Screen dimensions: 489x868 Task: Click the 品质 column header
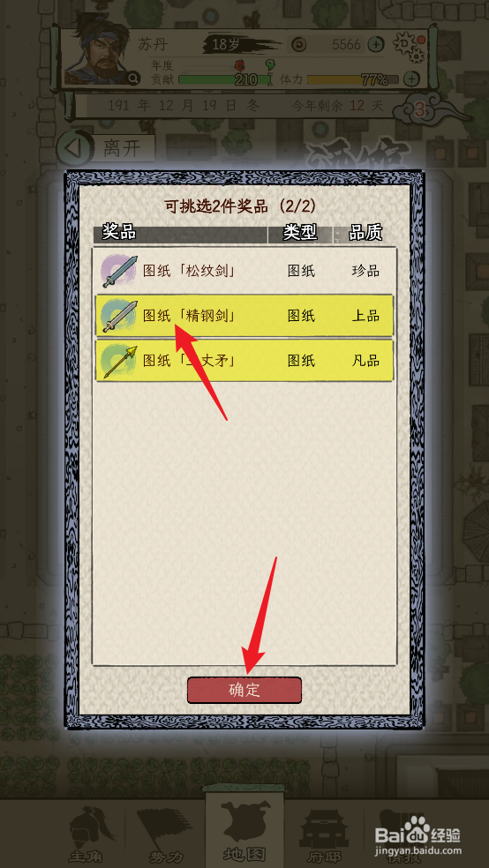(365, 233)
